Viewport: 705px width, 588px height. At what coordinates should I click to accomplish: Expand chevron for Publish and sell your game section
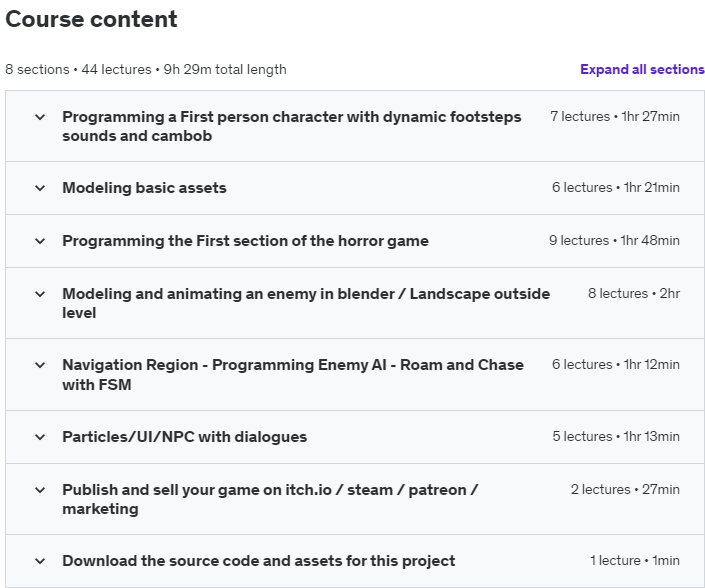point(40,490)
